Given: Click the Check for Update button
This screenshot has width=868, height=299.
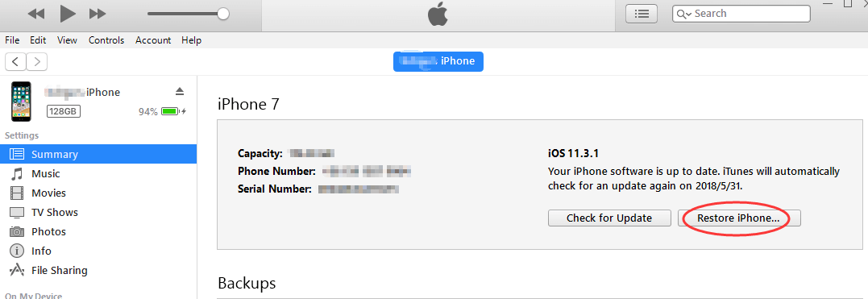Looking at the screenshot, I should (x=609, y=218).
